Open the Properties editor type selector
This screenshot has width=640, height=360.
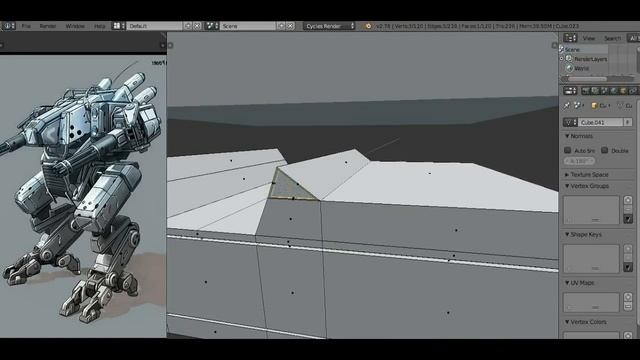(570, 91)
